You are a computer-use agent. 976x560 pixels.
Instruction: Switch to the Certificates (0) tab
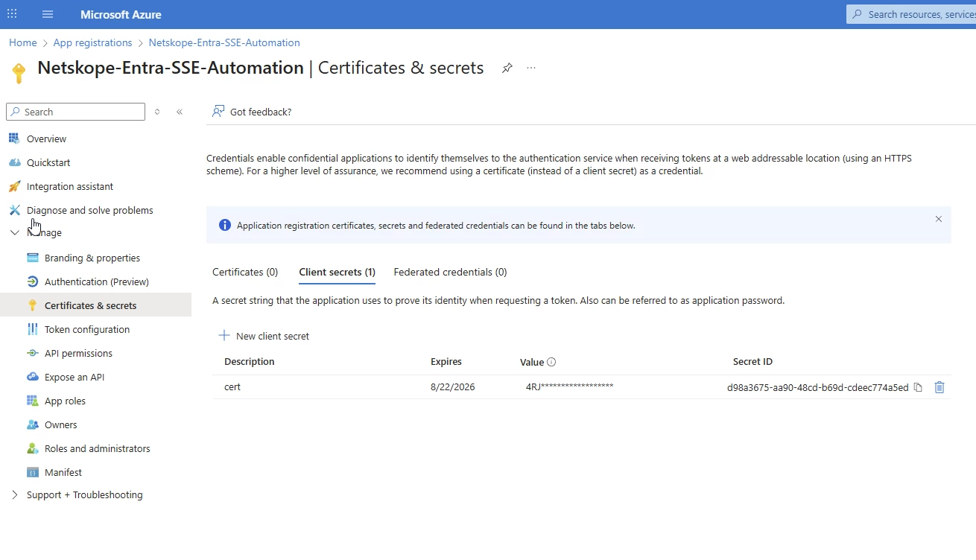[245, 272]
